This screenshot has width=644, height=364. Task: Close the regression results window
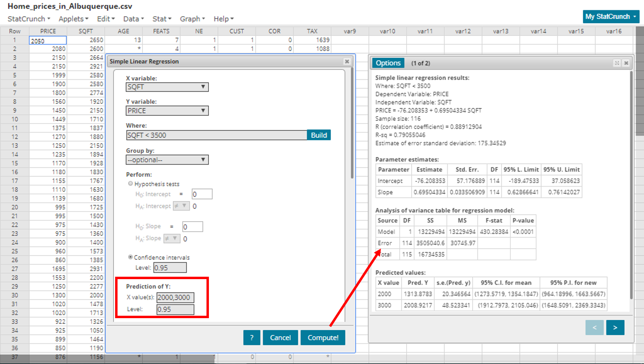[626, 63]
